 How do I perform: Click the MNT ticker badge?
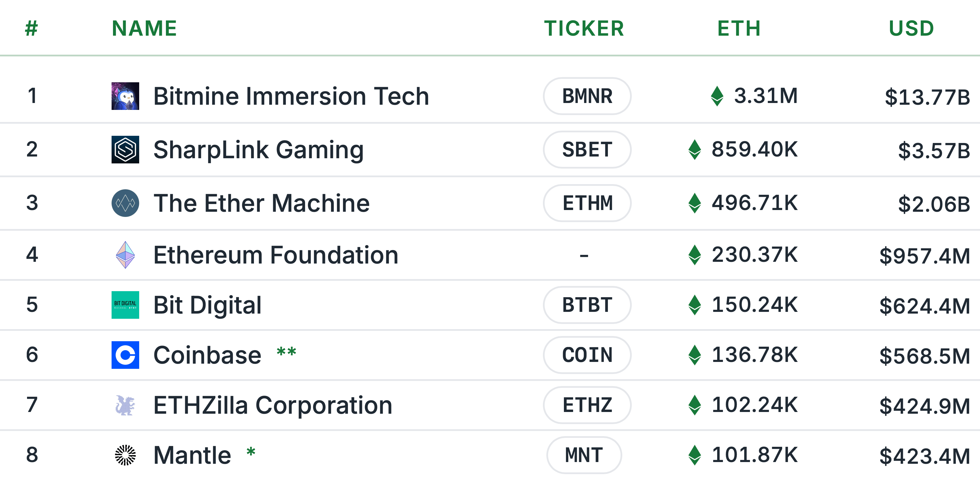(584, 455)
